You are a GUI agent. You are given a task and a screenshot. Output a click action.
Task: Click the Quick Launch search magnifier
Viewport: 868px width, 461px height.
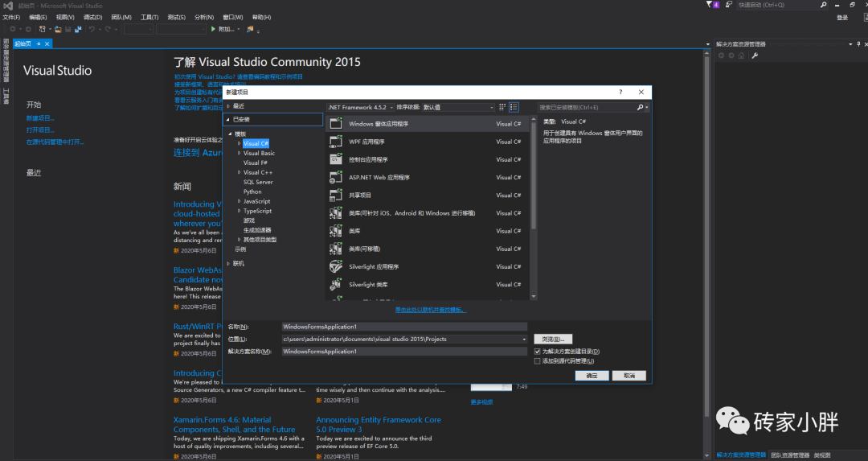coord(823,5)
